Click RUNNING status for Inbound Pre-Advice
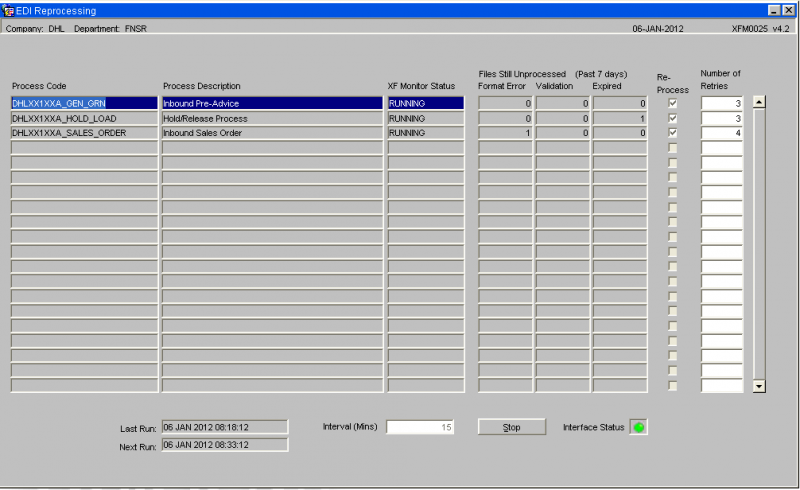 [426, 103]
